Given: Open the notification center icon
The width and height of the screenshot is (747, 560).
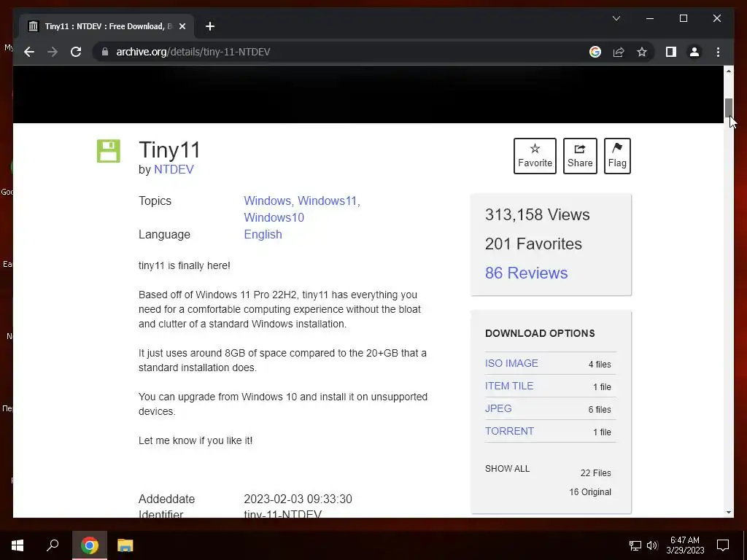Looking at the screenshot, I should point(723,545).
